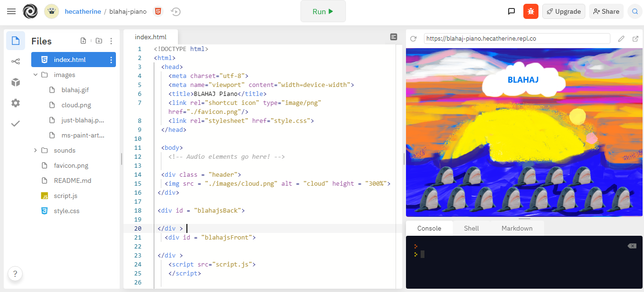Refresh the web preview
Screen dimensions: 644x292
pos(413,39)
